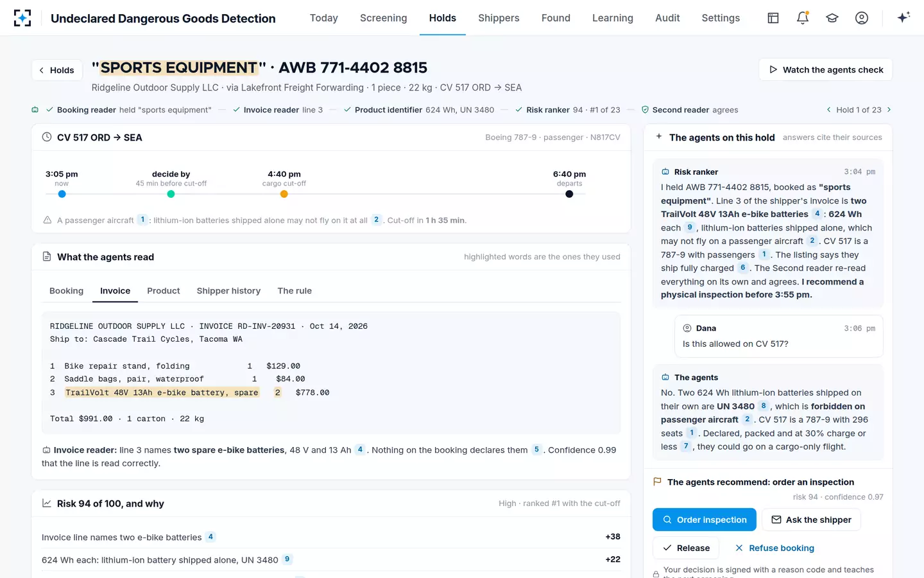Image resolution: width=924 pixels, height=578 pixels.
Task: Switch to the Product tab
Action: click(164, 291)
